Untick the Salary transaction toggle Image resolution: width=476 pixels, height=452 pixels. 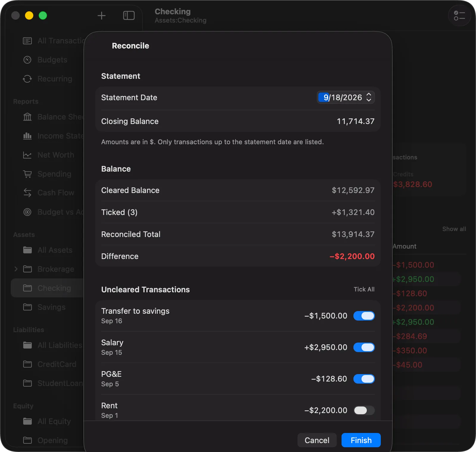click(364, 347)
